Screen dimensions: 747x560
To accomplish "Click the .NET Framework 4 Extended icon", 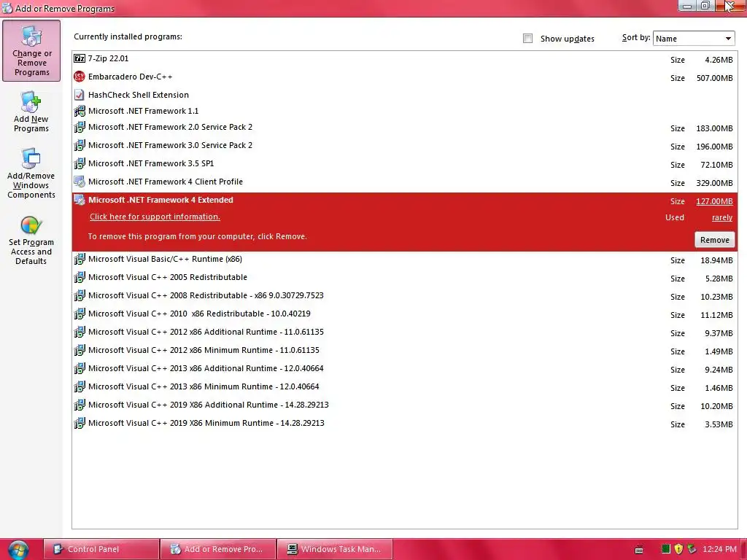I will click(x=80, y=200).
